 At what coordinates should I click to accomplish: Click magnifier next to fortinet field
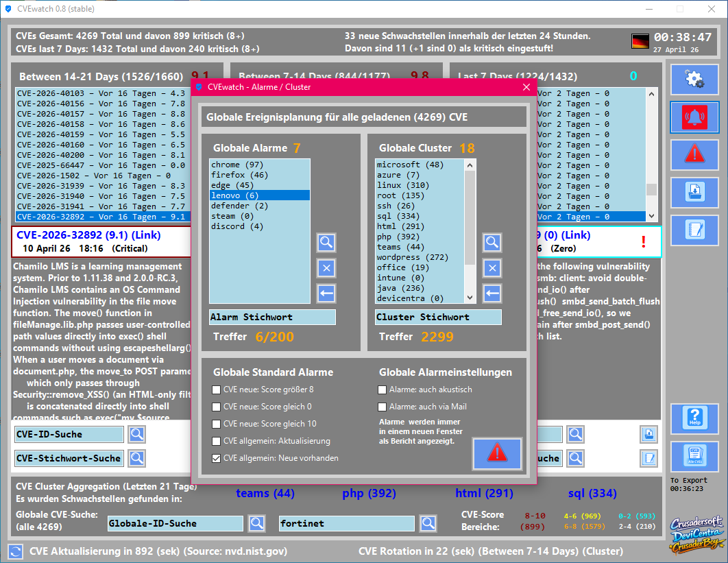pos(428,523)
